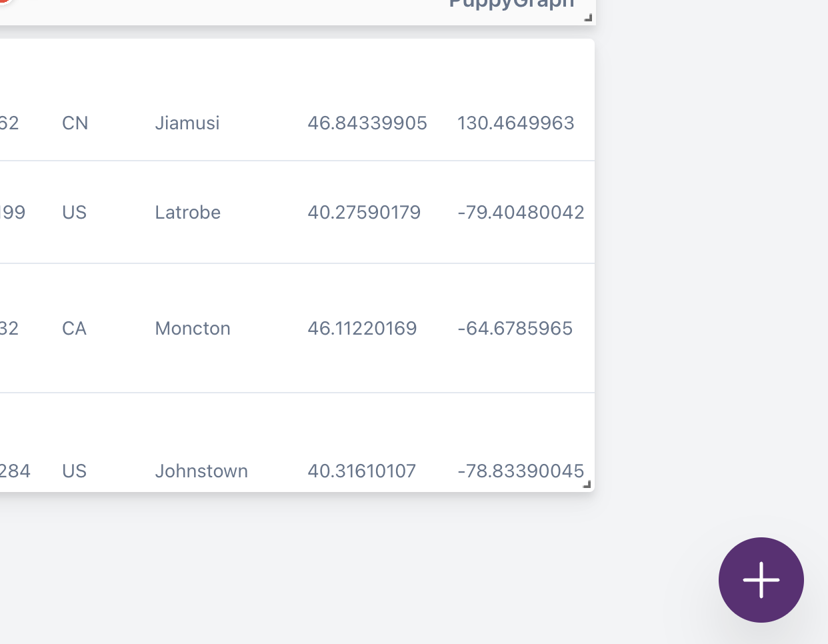The image size is (828, 644).
Task: Select the Latrobe city cell
Action: coord(188,212)
